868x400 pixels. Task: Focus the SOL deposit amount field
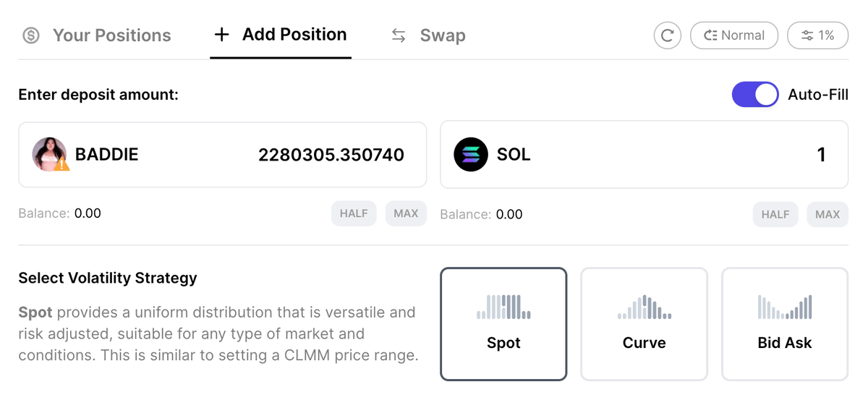click(x=723, y=154)
